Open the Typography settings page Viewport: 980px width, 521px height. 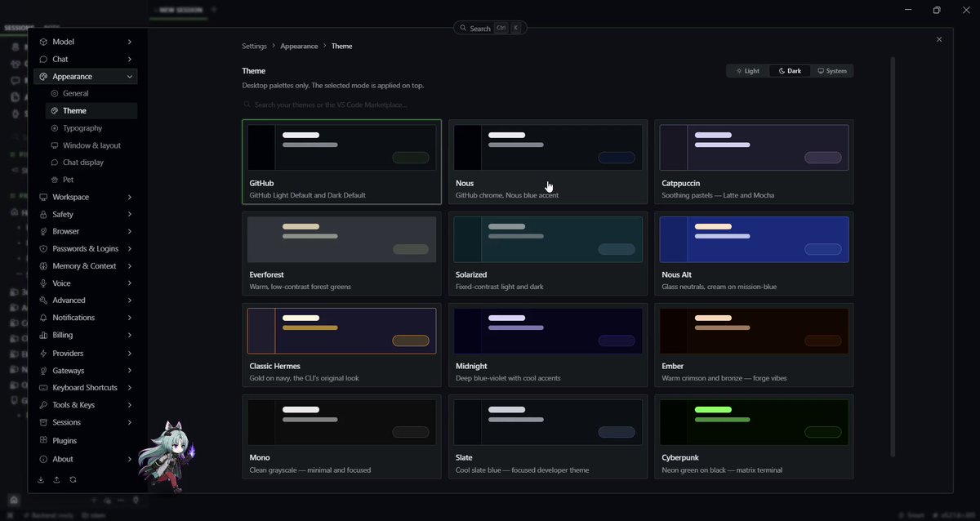tap(91, 128)
